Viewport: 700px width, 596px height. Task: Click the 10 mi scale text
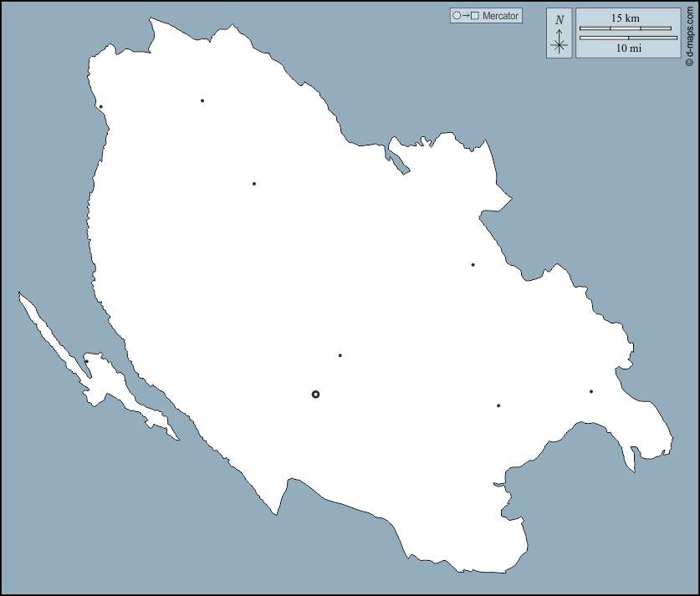pos(628,48)
